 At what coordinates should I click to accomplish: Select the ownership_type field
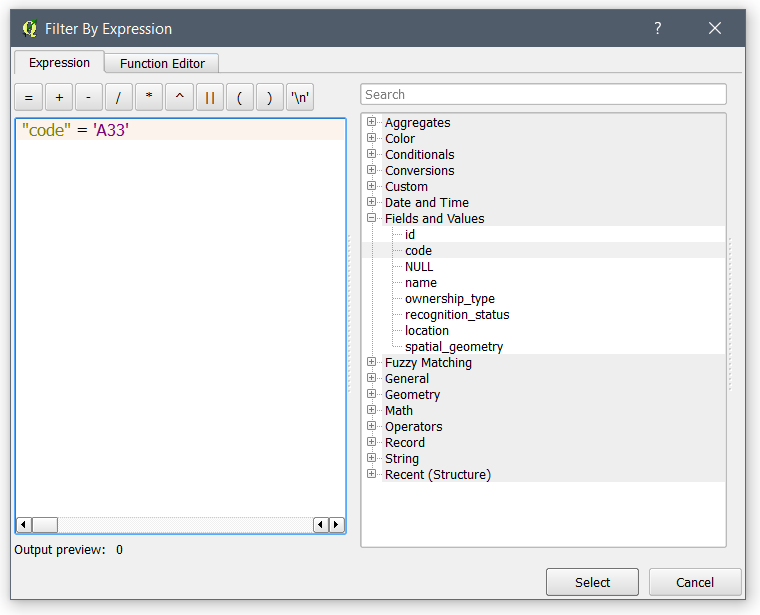tap(449, 299)
